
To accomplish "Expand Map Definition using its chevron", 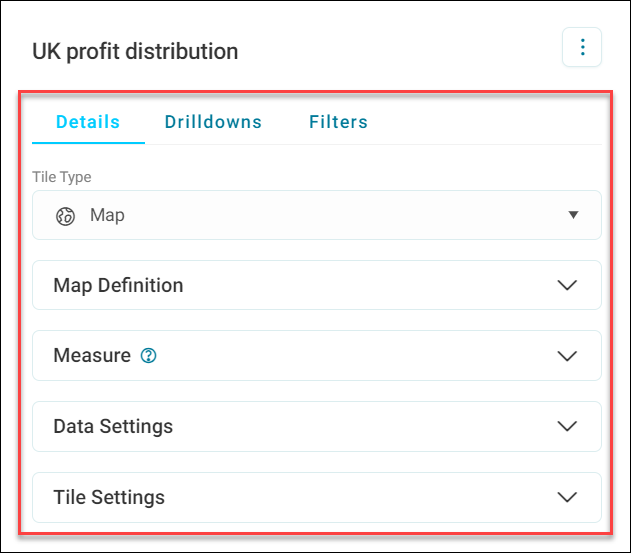I will (567, 285).
